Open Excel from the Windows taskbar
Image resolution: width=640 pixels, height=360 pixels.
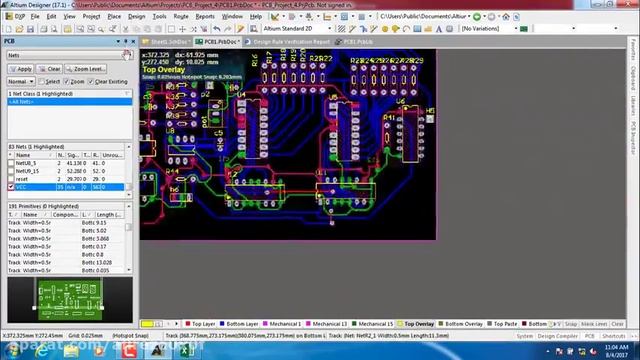point(186,351)
